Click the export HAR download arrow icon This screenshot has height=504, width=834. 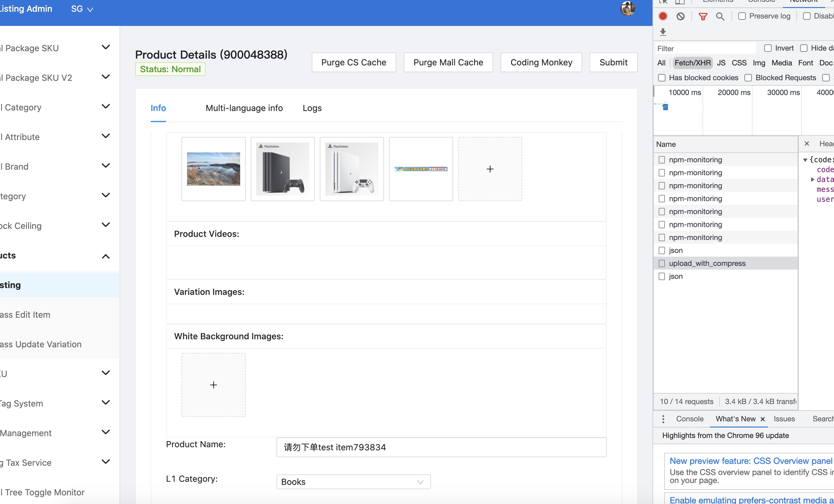point(663,32)
